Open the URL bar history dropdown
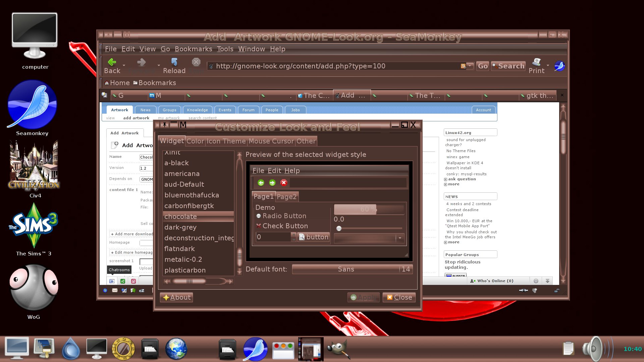Viewport: 644px width, 362px height. click(470, 66)
